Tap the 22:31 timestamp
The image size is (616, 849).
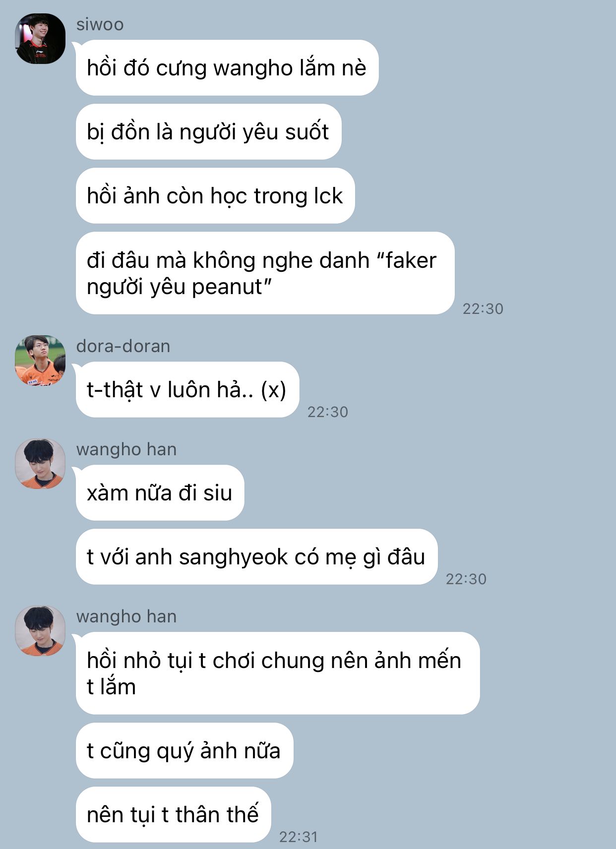(x=299, y=837)
